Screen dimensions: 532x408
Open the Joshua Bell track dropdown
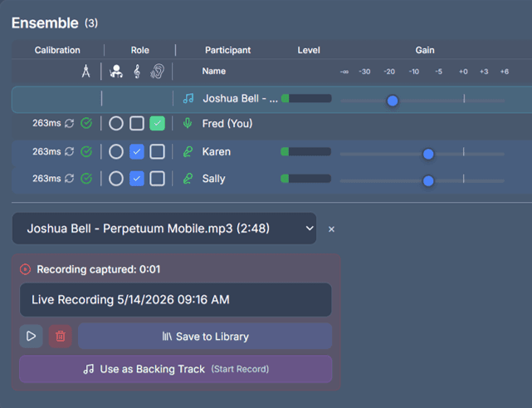[x=164, y=229]
